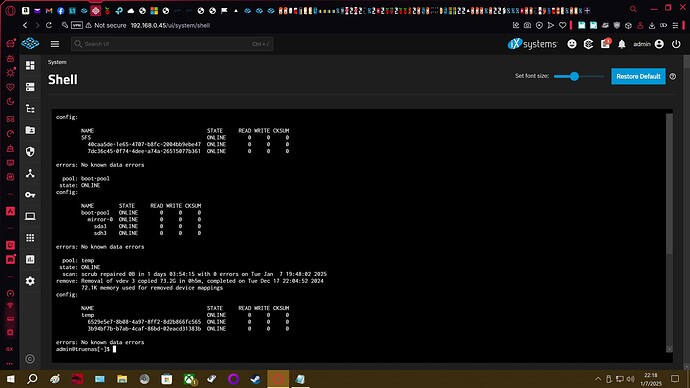690x388 pixels.
Task: Add page to bookmarks heart icon
Action: [x=562, y=26]
